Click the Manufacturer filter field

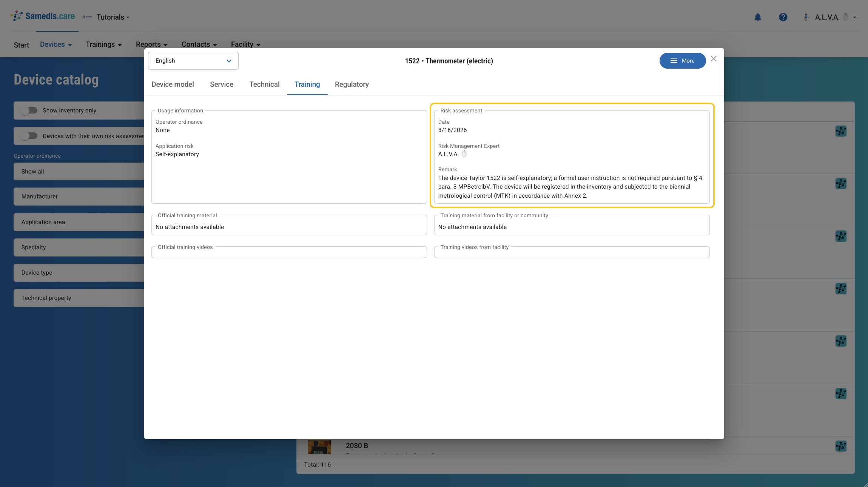coord(79,197)
